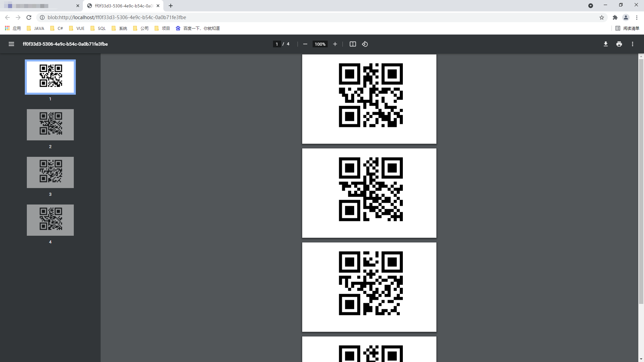This screenshot has height=362, width=644.
Task: Click the 百度一下 bookmark link
Action: [x=198, y=28]
